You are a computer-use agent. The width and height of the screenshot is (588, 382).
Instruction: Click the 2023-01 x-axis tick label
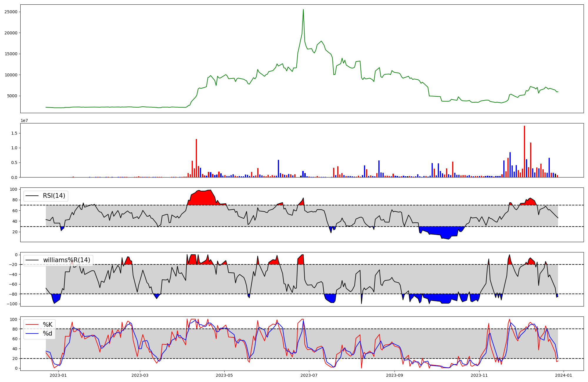(59, 375)
